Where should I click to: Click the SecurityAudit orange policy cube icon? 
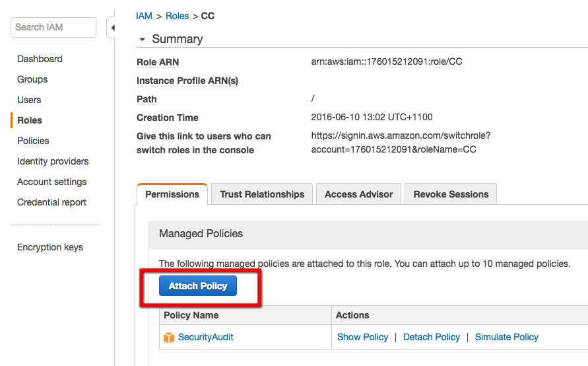tap(169, 338)
